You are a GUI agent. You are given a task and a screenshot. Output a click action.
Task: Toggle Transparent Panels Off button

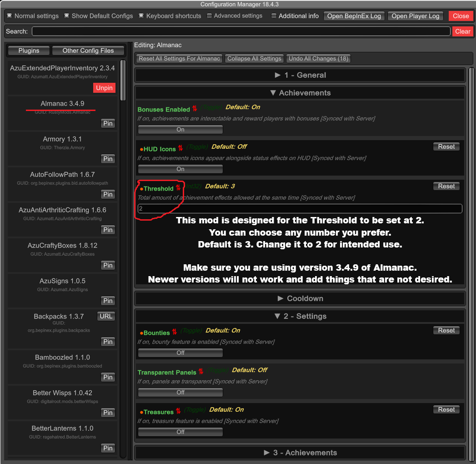click(180, 392)
